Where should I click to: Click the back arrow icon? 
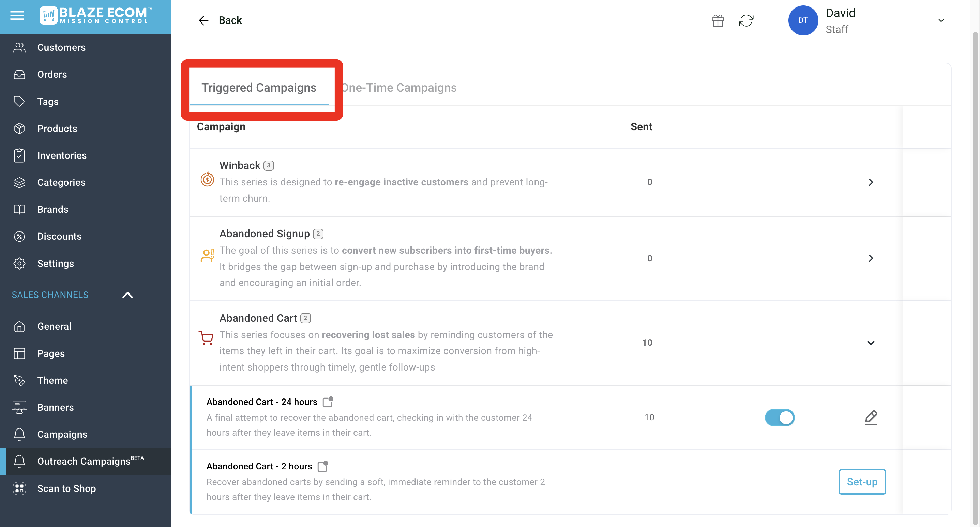coord(203,20)
